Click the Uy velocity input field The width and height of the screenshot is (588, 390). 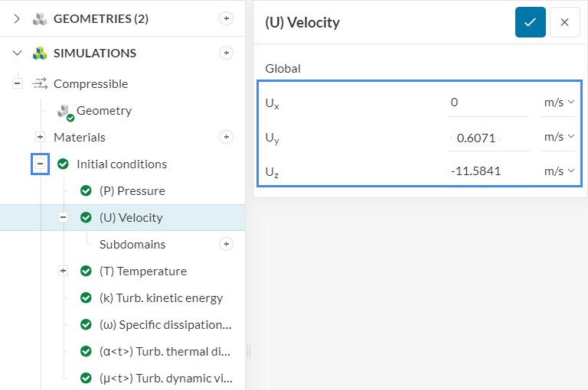[x=488, y=138]
